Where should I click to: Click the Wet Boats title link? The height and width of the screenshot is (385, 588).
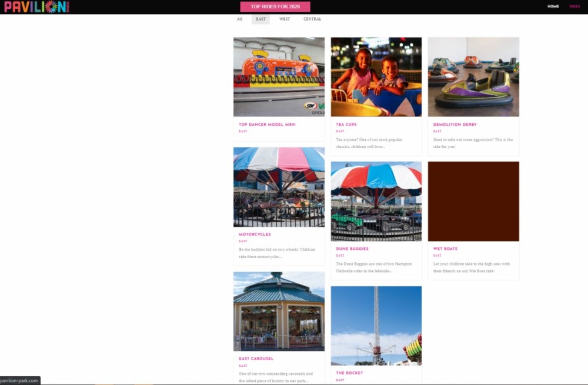point(444,249)
